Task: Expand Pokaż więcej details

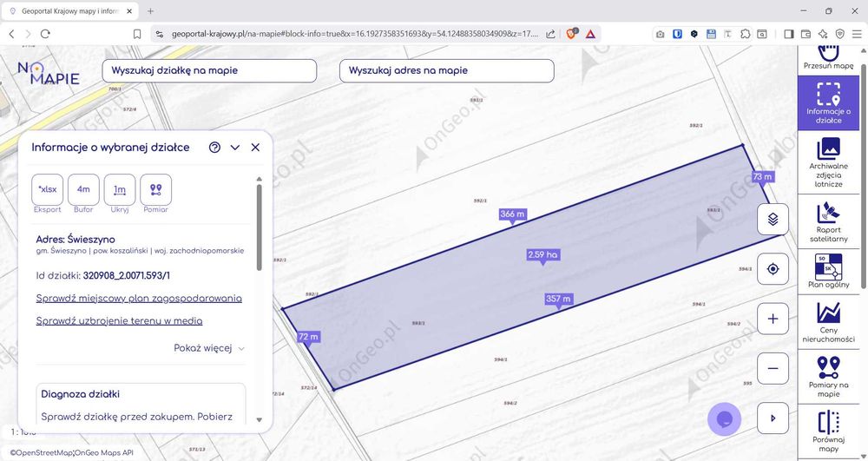Action: pyautogui.click(x=208, y=348)
